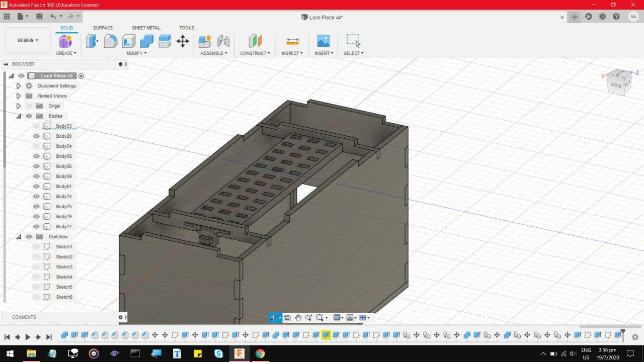
Task: Select the Pan hand tool
Action: point(298,318)
